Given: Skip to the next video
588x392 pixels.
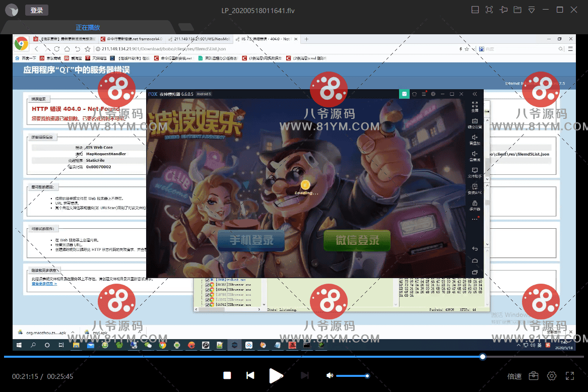Looking at the screenshot, I should [x=304, y=375].
